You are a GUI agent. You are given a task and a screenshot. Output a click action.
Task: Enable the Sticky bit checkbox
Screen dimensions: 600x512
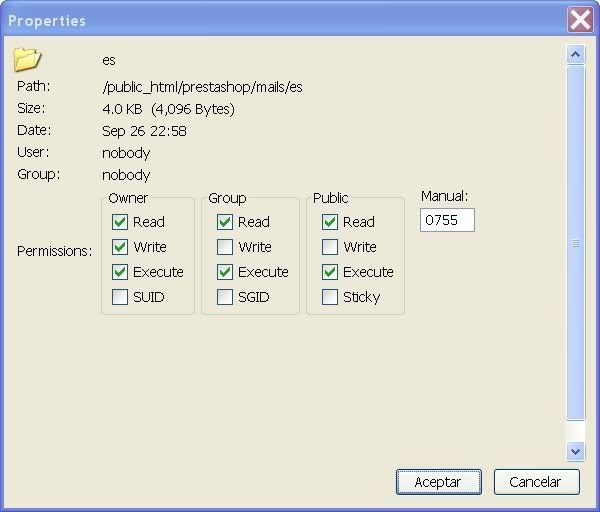tap(330, 297)
